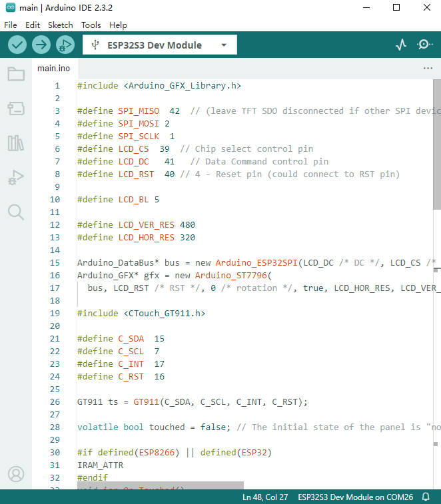441x504 pixels.
Task: Click ESP8266 on line 30
Action: tap(157, 453)
